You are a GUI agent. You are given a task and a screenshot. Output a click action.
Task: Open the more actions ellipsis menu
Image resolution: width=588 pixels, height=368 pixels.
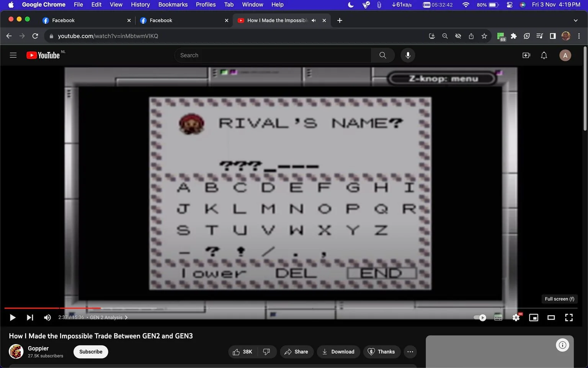[410, 352]
